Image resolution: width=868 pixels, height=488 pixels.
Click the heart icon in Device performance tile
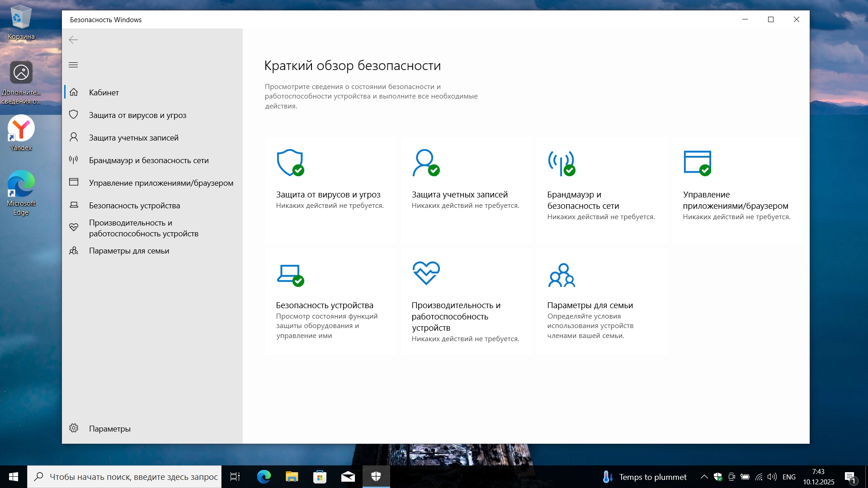426,273
